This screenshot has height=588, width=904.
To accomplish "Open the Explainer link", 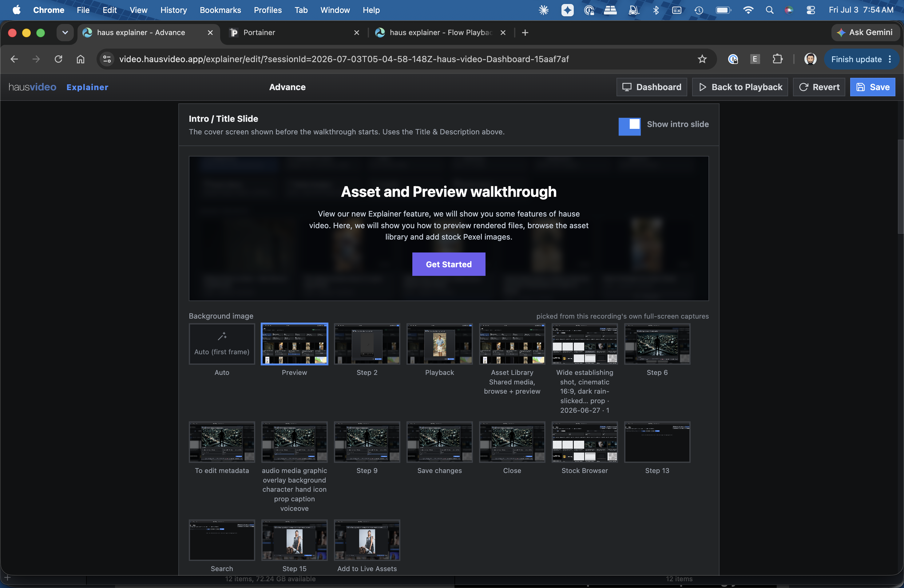I will (x=87, y=87).
